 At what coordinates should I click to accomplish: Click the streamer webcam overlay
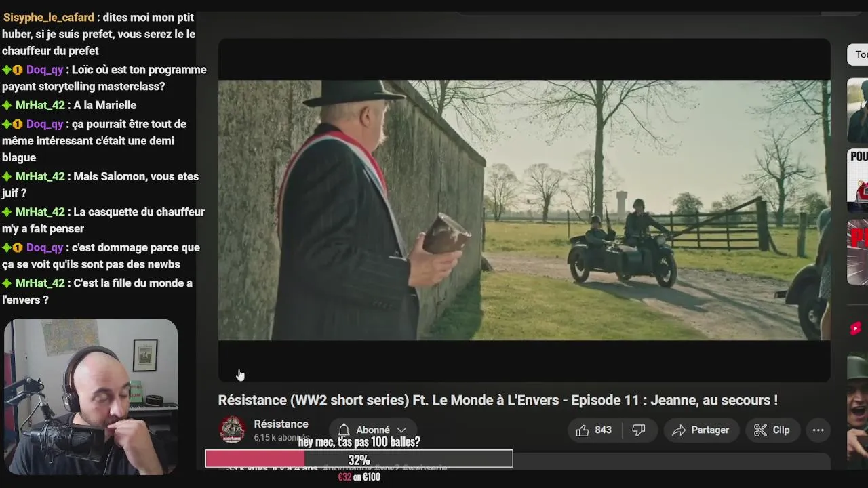[91, 396]
